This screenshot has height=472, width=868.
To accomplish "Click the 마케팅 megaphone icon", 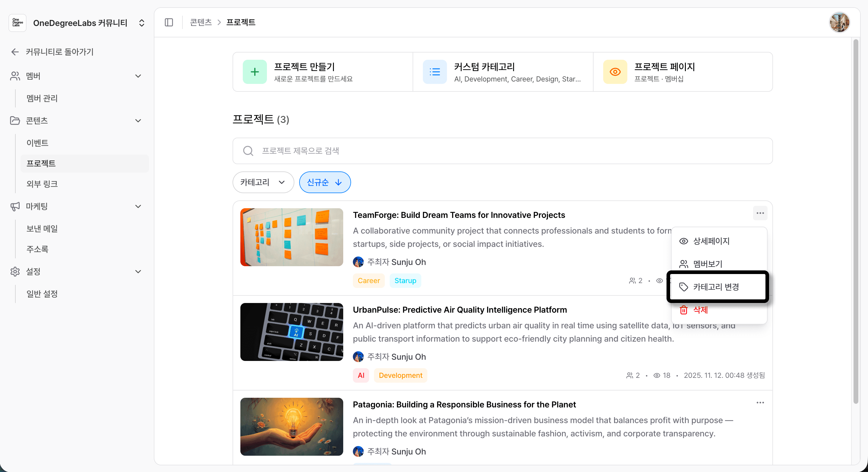I will [15, 206].
